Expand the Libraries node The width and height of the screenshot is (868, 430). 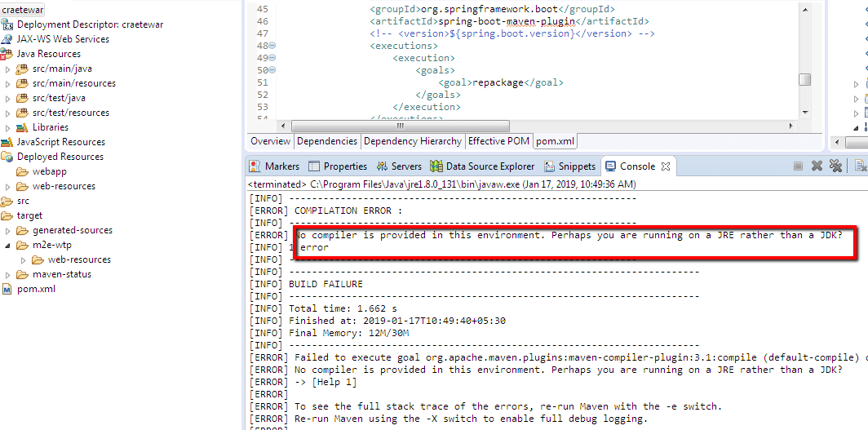[8, 127]
